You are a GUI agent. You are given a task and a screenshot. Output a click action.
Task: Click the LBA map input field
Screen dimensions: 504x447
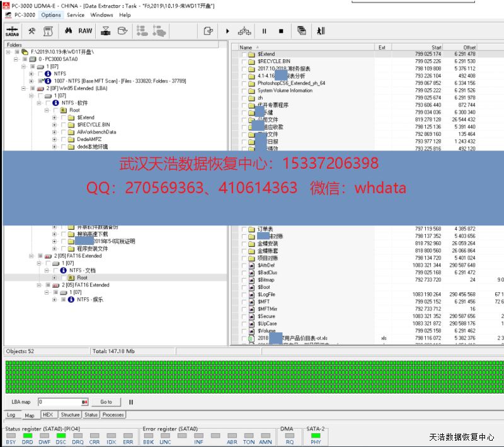click(x=60, y=402)
